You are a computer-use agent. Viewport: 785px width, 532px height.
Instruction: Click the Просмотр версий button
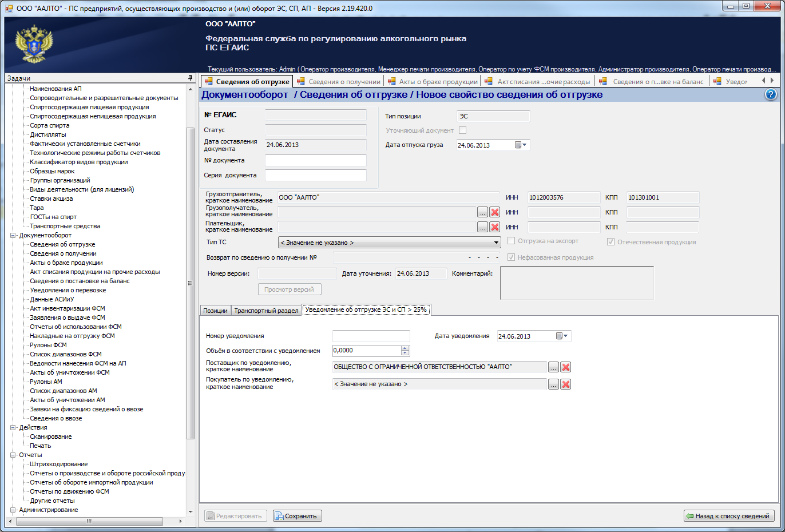(290, 289)
